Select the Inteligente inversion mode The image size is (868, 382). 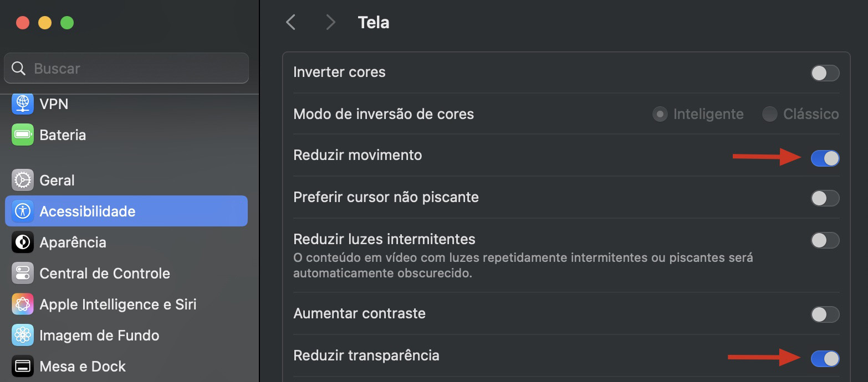click(x=660, y=114)
